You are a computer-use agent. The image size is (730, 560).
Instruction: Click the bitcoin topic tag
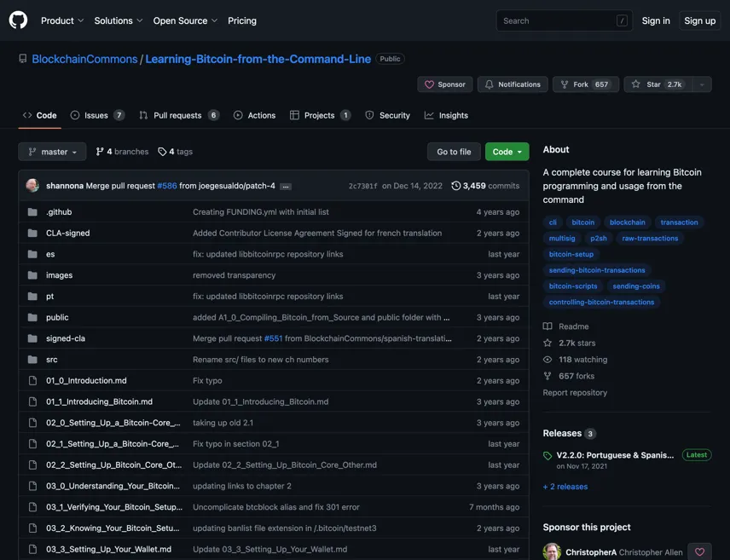coord(582,222)
